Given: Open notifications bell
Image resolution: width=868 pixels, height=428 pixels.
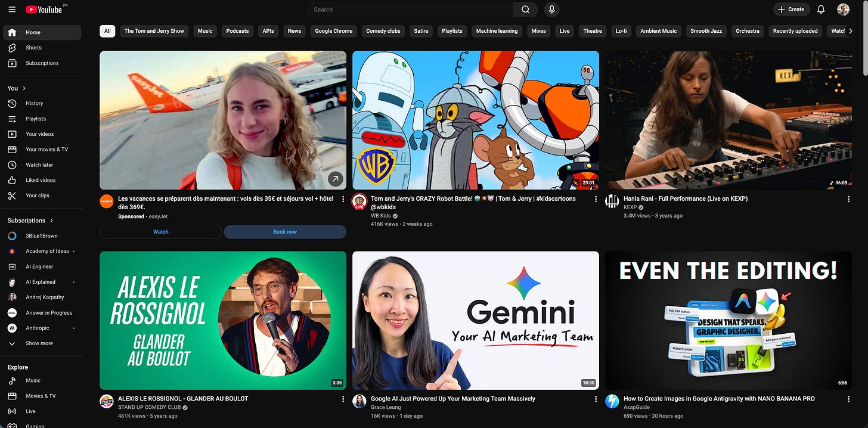Looking at the screenshot, I should pos(821,9).
